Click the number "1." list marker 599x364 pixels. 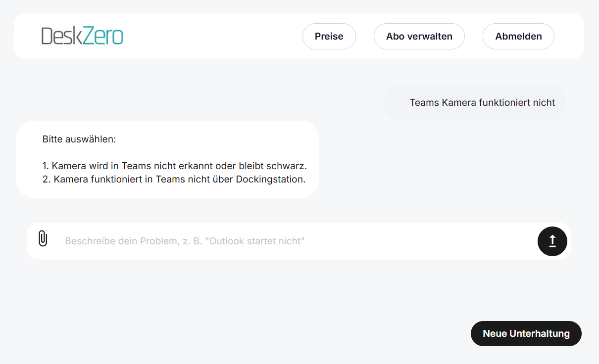(46, 166)
